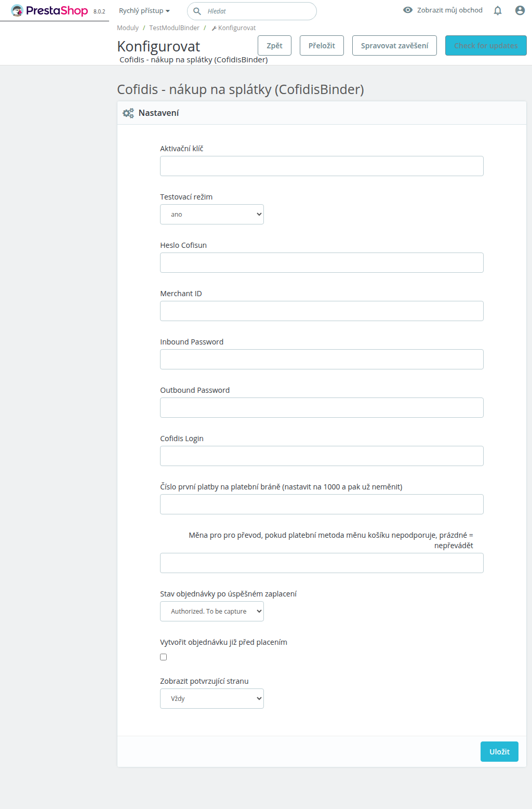Click the Spravovat zavěšení button

coord(394,46)
